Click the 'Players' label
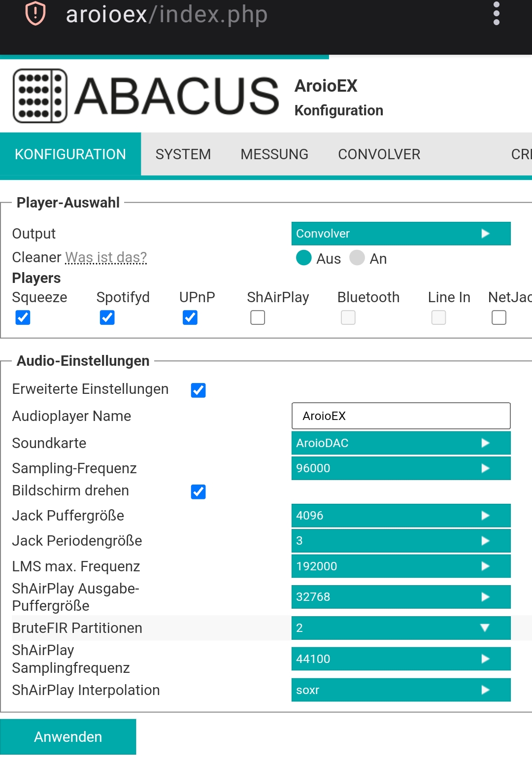532x767 pixels. (36, 278)
